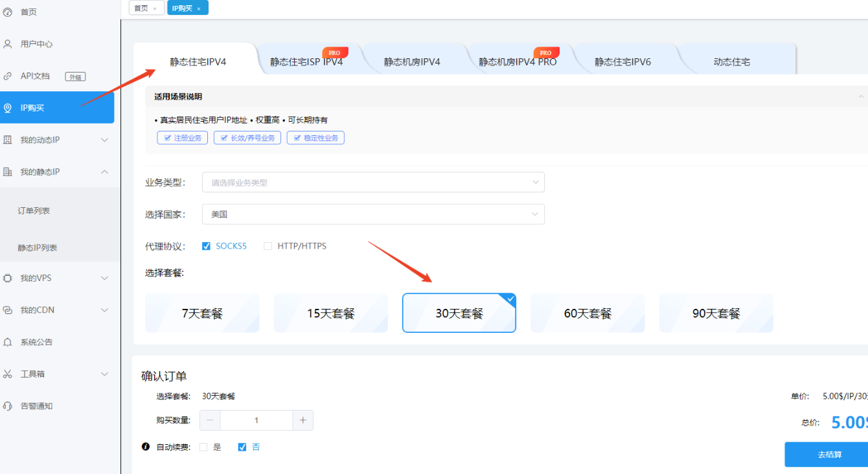Select 否 for auto renewal
This screenshot has height=474, width=868.
pos(242,447)
